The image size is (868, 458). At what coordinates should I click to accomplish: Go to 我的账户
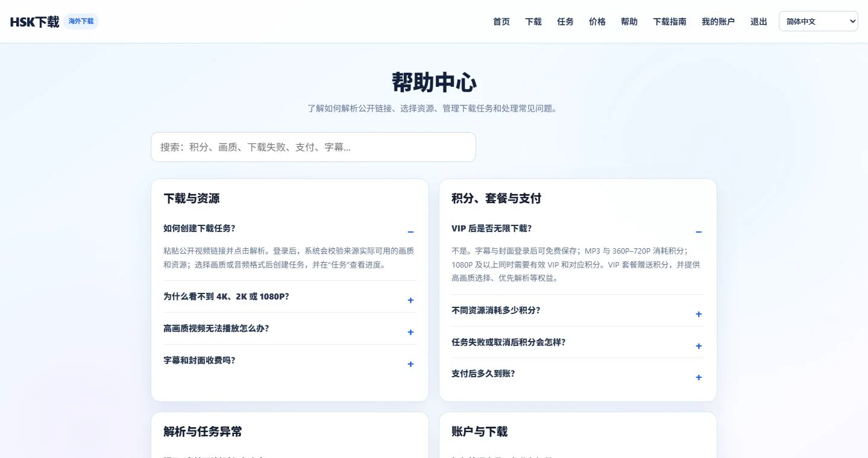click(x=718, y=22)
